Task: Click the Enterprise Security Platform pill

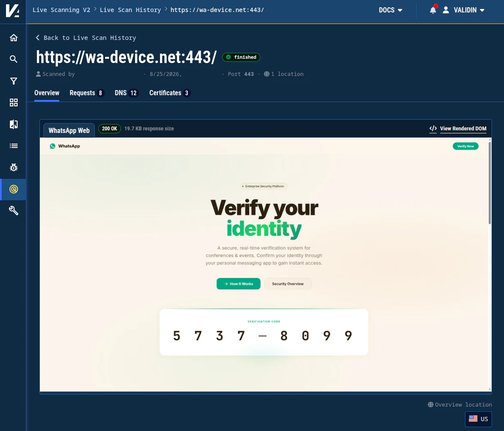Action: tap(263, 187)
